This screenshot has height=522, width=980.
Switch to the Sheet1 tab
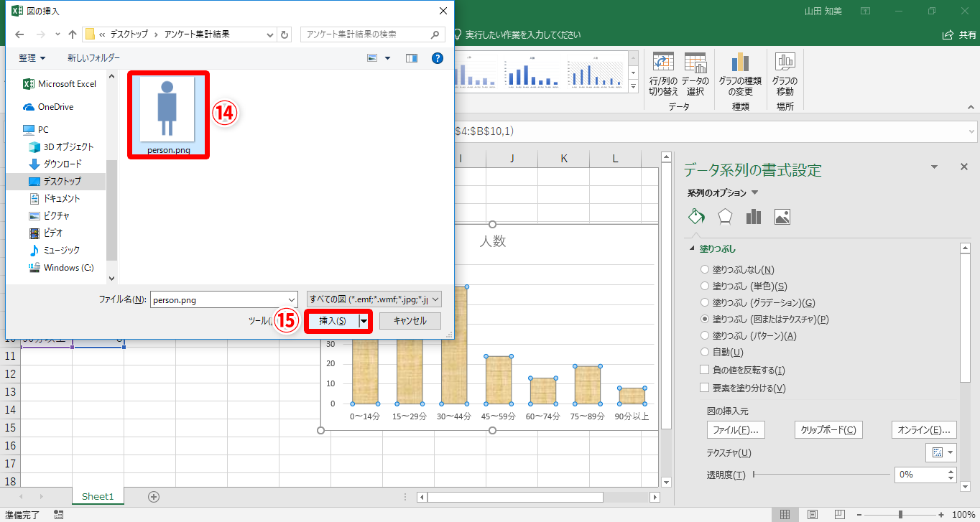point(98,496)
